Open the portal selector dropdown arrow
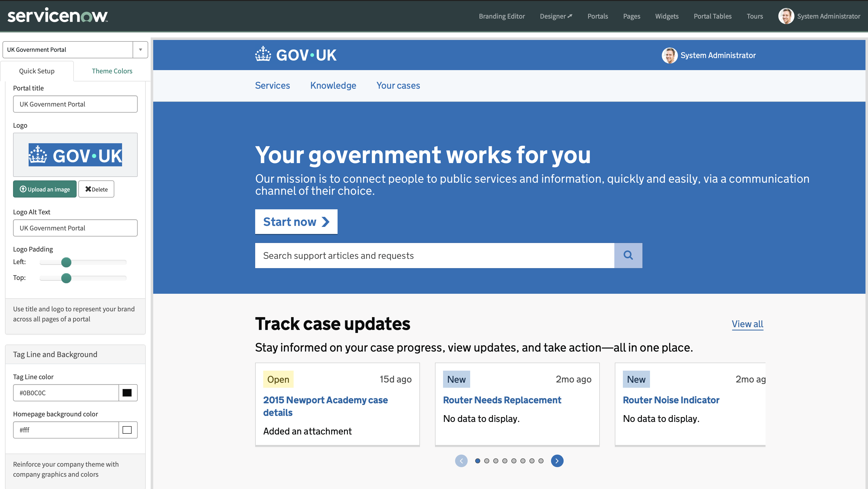Image resolution: width=868 pixels, height=489 pixels. point(140,50)
